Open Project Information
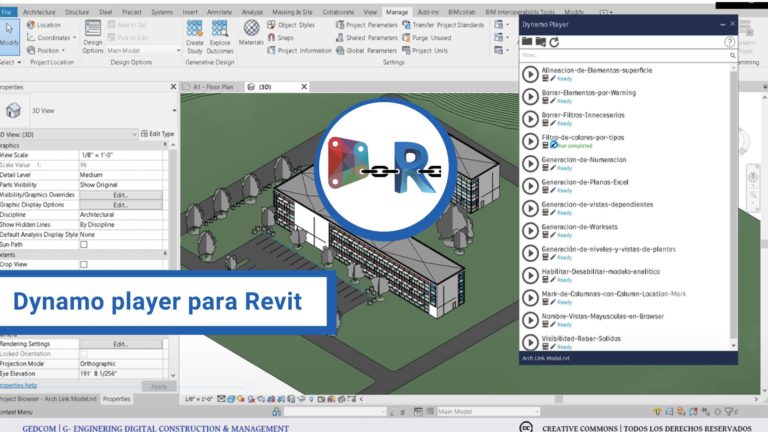The width and height of the screenshot is (768, 432). point(299,50)
